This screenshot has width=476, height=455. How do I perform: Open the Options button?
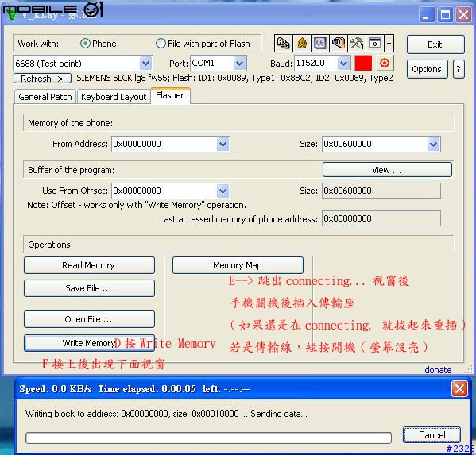pyautogui.click(x=427, y=69)
